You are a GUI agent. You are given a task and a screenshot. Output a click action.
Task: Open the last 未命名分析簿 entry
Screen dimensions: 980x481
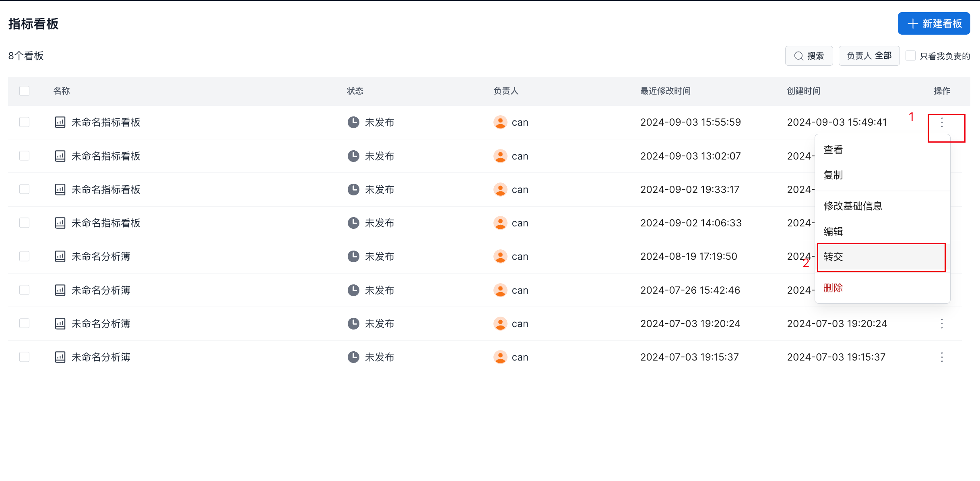101,357
